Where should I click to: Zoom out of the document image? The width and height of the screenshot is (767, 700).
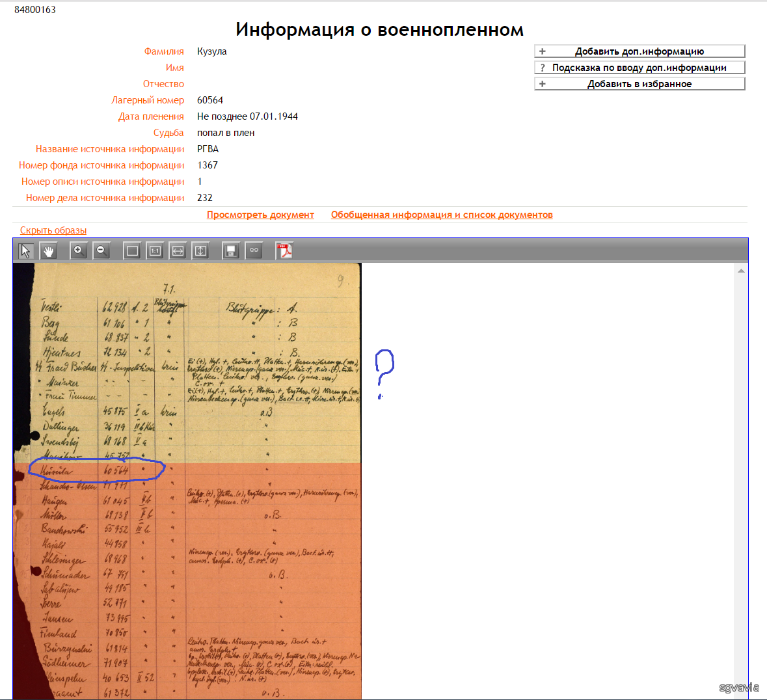point(101,251)
